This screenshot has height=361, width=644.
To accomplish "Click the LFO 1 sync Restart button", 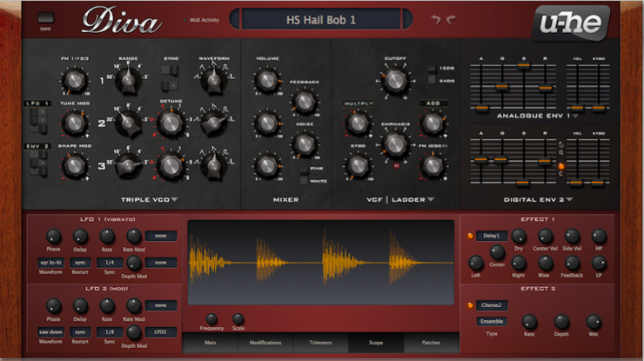I will point(80,262).
